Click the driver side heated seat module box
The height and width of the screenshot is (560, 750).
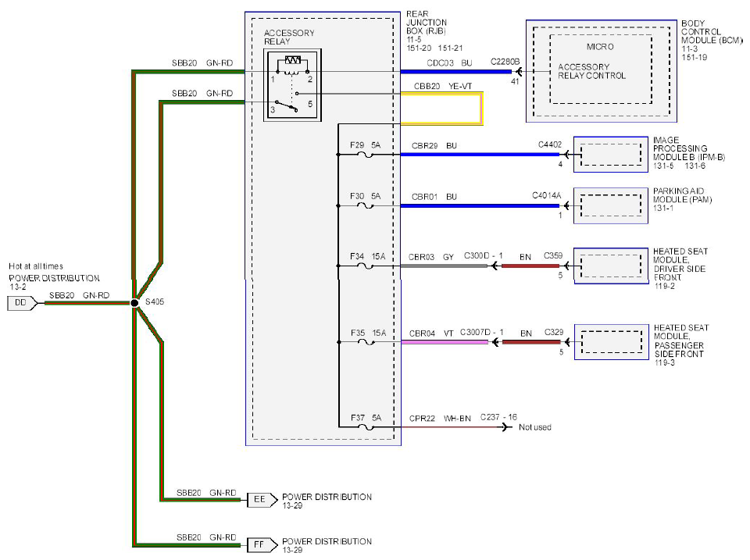pyautogui.click(x=611, y=266)
